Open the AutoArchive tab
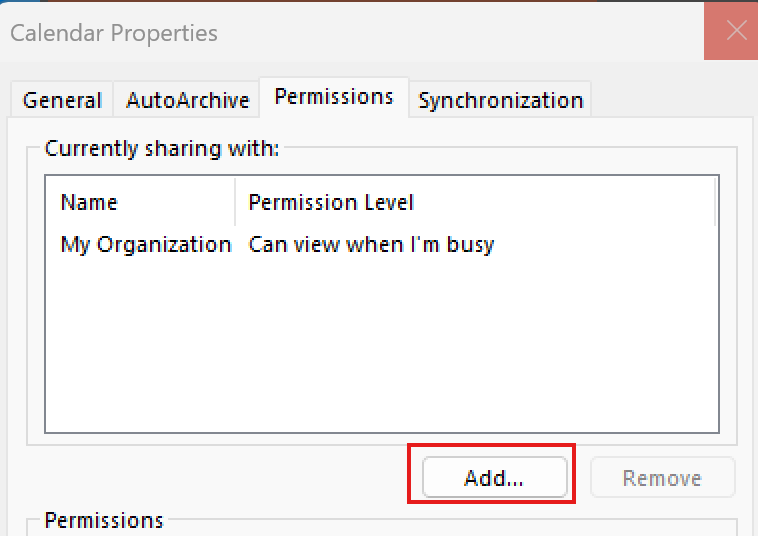This screenshot has width=758, height=536. coord(188,100)
